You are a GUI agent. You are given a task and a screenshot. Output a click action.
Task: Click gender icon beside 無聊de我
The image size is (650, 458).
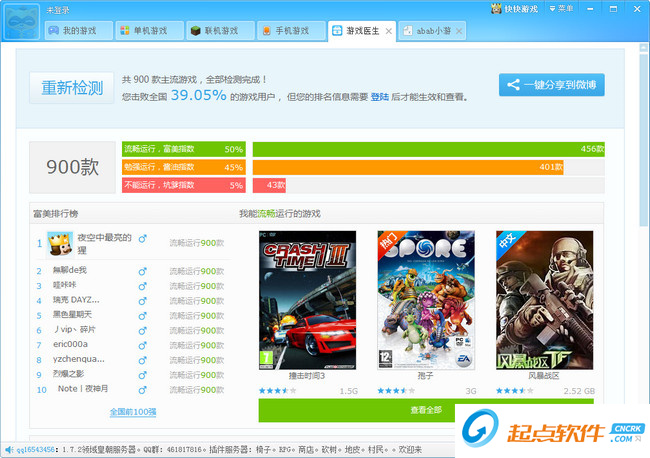pos(142,271)
